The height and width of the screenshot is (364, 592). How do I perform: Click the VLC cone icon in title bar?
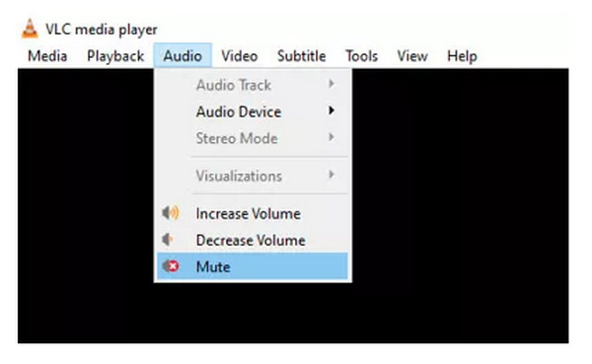[x=30, y=29]
